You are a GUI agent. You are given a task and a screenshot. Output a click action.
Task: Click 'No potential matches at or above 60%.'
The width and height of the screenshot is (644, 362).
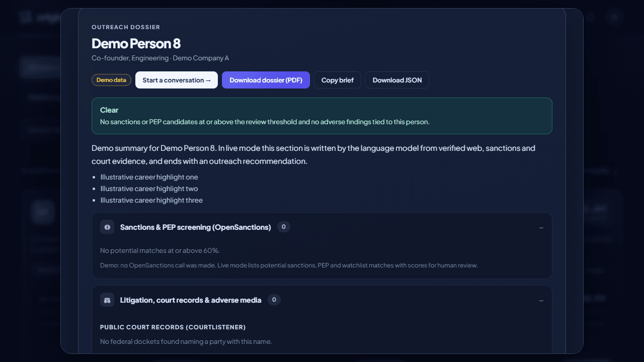[x=160, y=250]
